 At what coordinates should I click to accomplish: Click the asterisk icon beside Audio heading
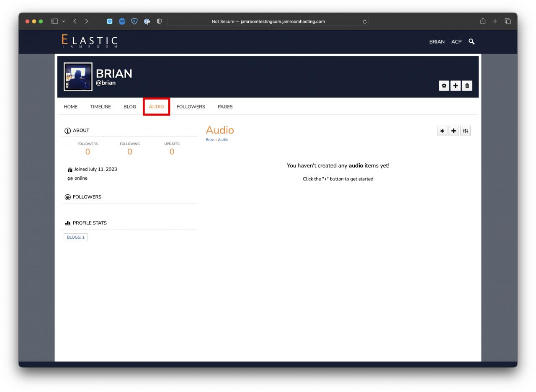tap(442, 131)
